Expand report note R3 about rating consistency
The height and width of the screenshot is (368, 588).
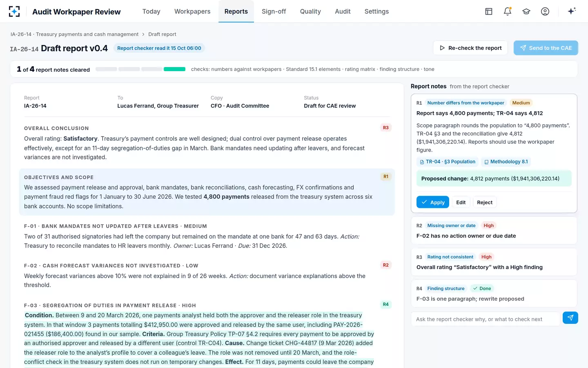click(494, 262)
